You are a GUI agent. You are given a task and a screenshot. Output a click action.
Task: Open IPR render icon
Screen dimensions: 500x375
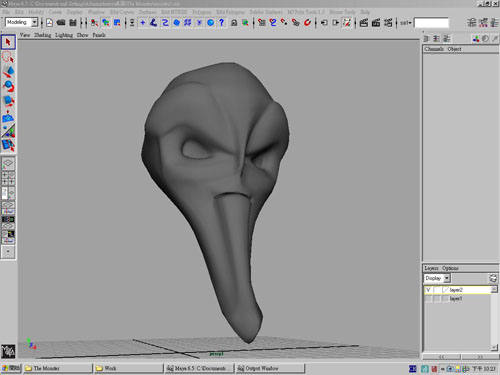pos(376,23)
